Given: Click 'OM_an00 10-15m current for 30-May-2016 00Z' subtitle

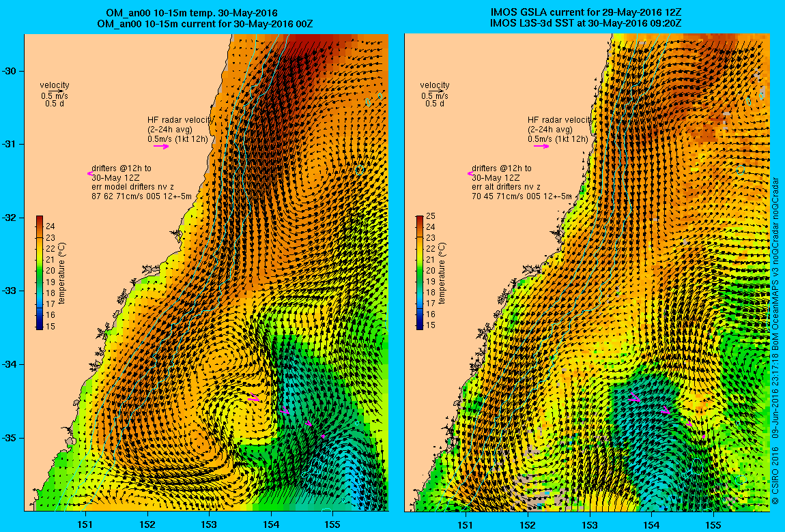Looking at the screenshot, I should (205, 23).
